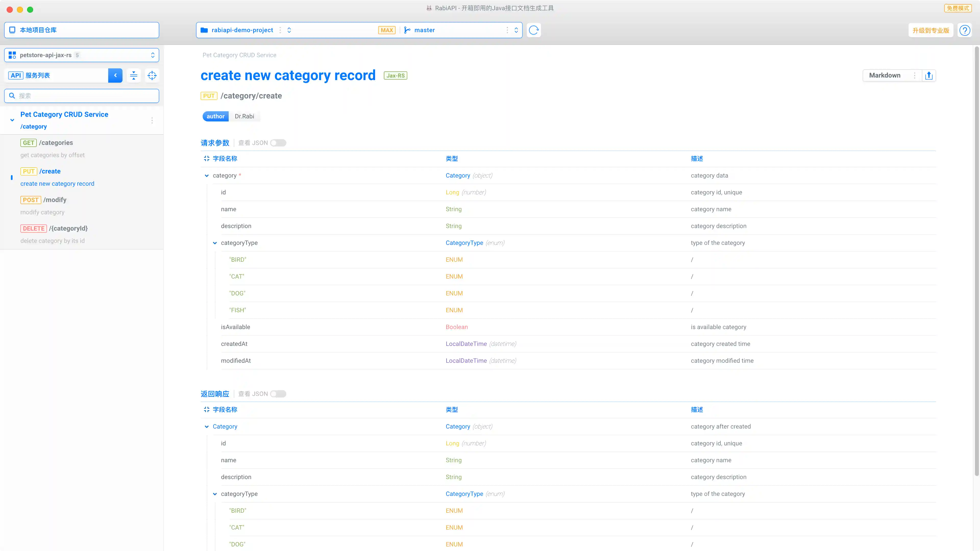Collapse the category object row
Screen dimensions: 980x551
pos(206,176)
